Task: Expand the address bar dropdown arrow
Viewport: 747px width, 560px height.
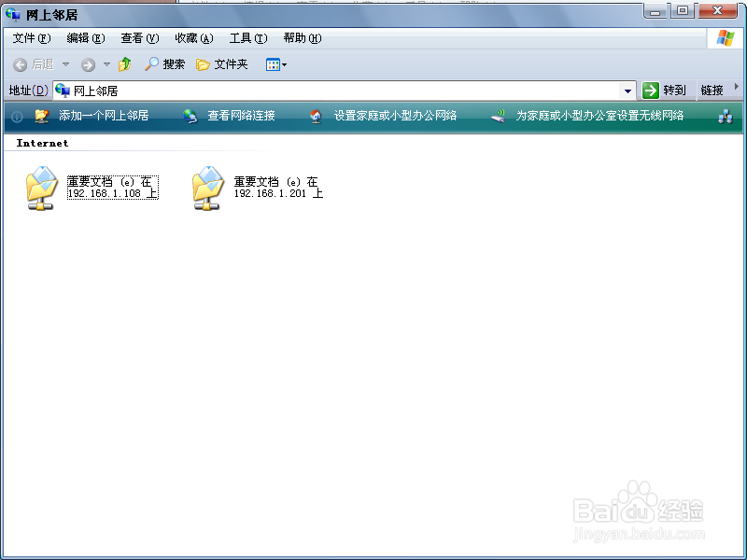Action: coord(627,91)
